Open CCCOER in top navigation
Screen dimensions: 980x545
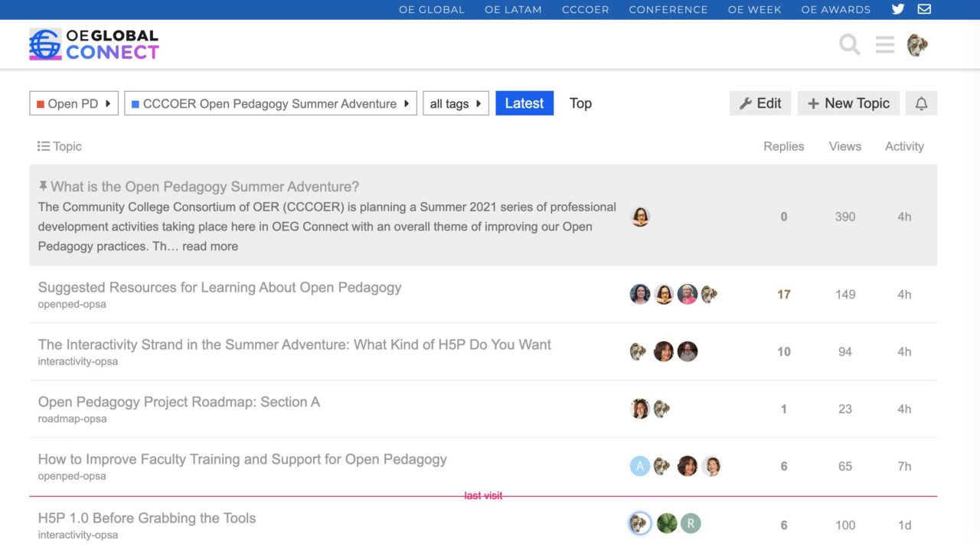pos(586,10)
